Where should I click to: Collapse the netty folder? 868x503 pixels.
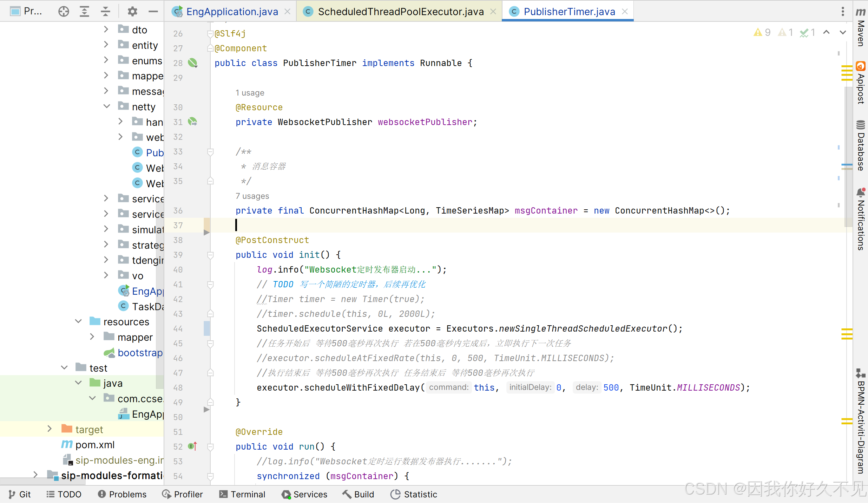point(107,106)
